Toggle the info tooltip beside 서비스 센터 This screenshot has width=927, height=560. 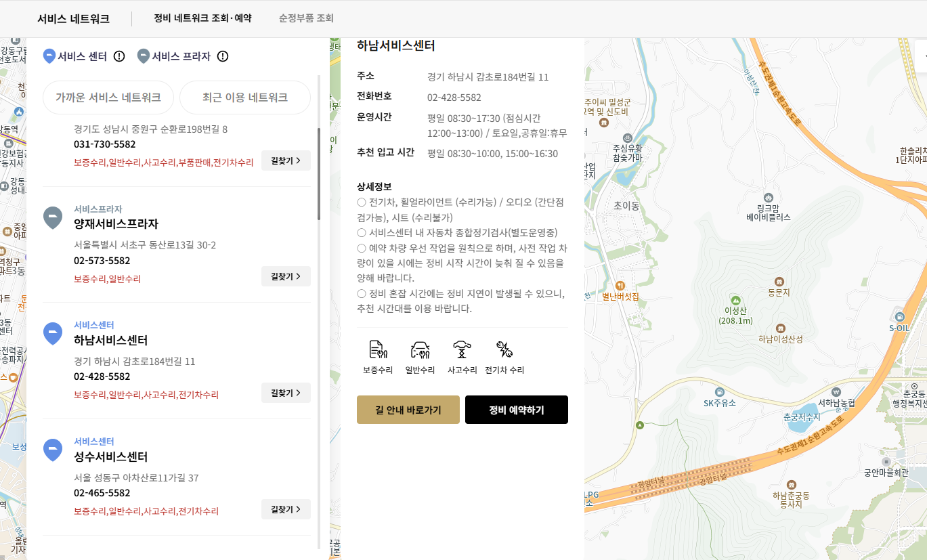(x=119, y=57)
